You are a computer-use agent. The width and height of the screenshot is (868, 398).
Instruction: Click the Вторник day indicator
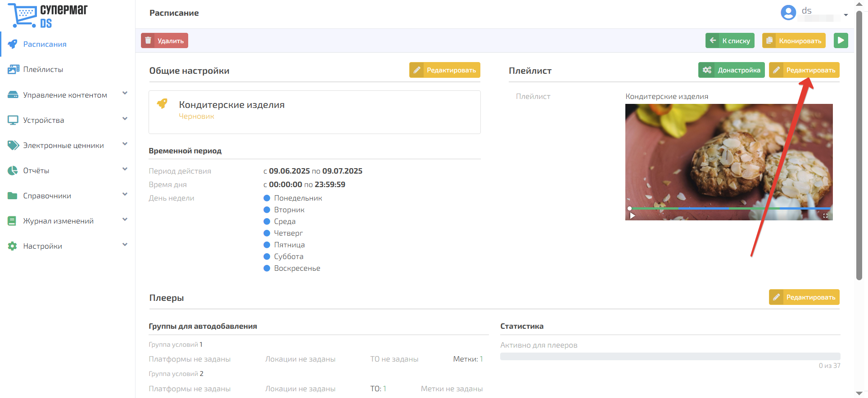(x=267, y=210)
